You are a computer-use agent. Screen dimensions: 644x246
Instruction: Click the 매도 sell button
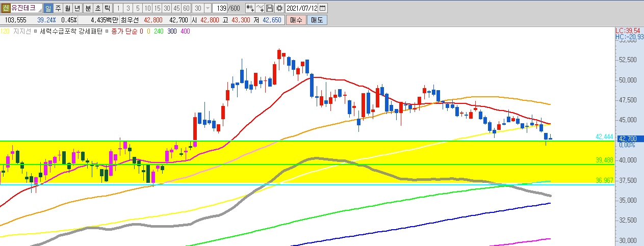(317, 20)
